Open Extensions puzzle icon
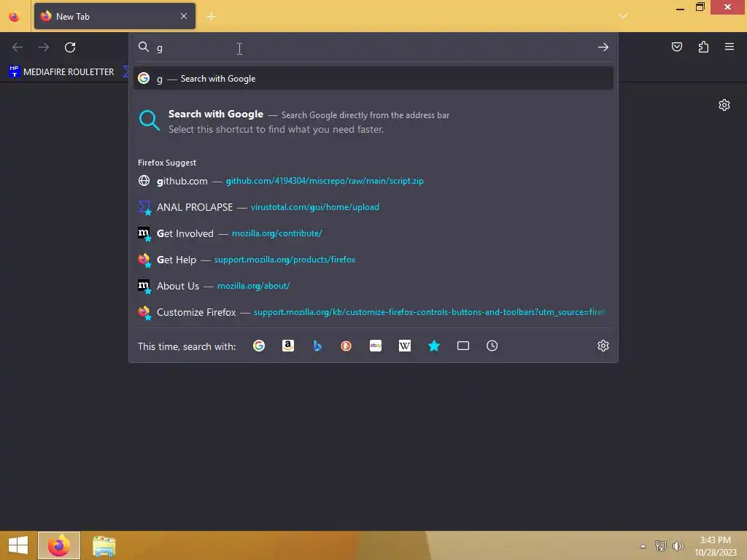747x560 pixels. [703, 47]
